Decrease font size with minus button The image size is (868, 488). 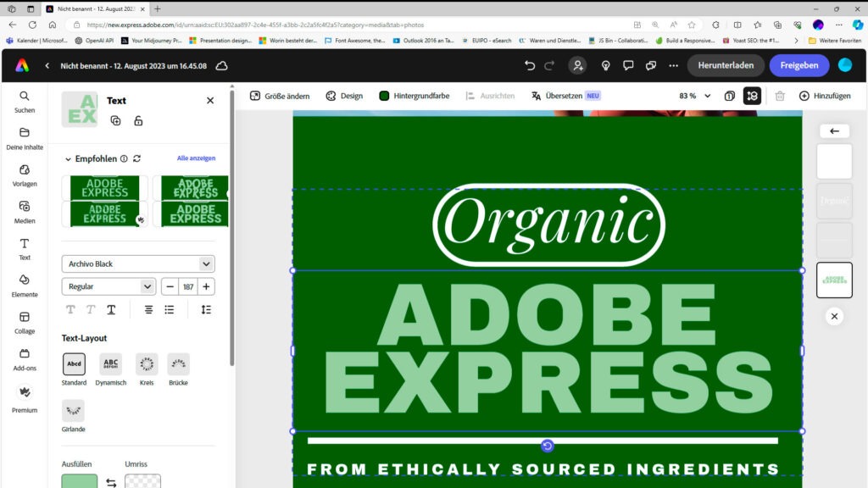[170, 286]
